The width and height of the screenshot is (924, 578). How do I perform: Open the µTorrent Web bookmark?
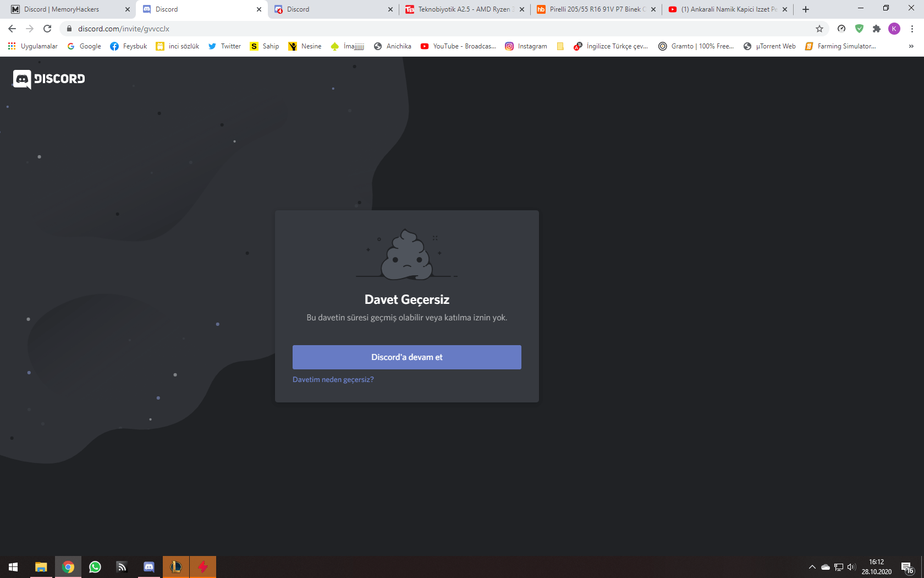click(769, 46)
